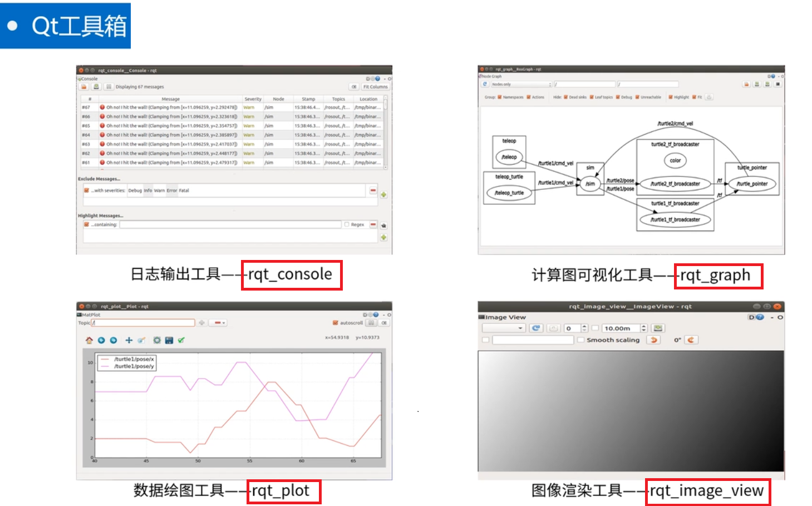This screenshot has width=812, height=506.
Task: Click green checkmark icon in rqt_plot toolbar
Action: [x=181, y=340]
